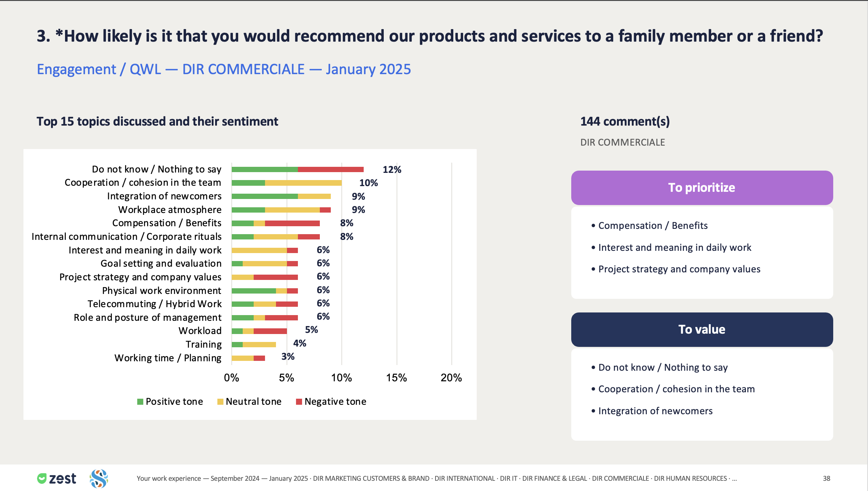868x491 pixels.
Task: Select the yellow Neutral tone legend swatch
Action: (x=220, y=402)
